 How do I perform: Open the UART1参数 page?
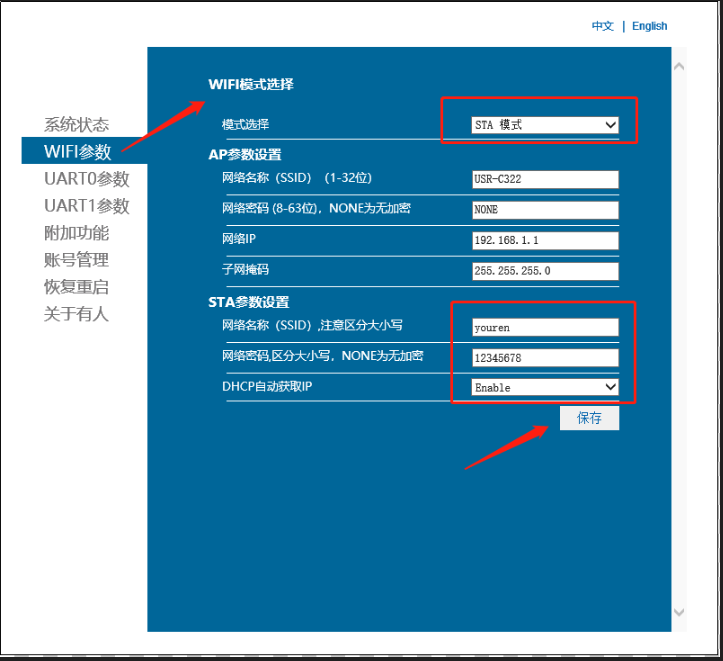[x=86, y=206]
